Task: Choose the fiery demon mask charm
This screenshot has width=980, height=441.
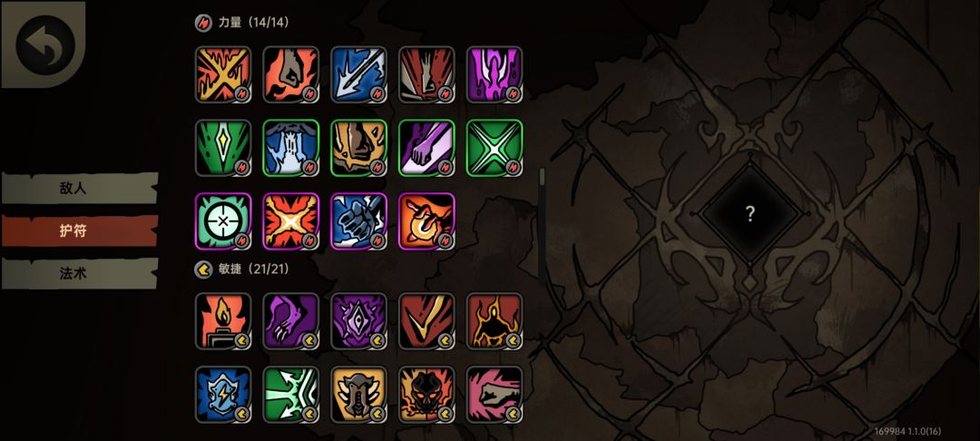Action: pos(426,395)
